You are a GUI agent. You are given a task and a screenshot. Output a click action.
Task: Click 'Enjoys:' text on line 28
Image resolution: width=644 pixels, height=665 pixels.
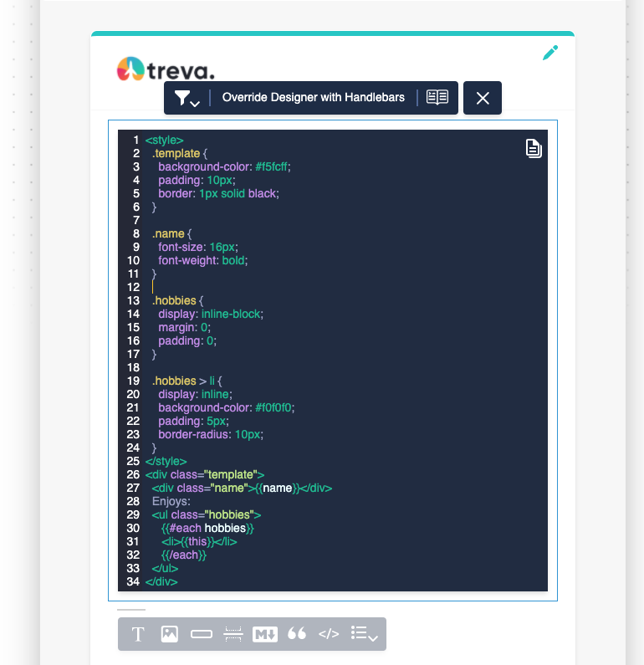click(171, 501)
